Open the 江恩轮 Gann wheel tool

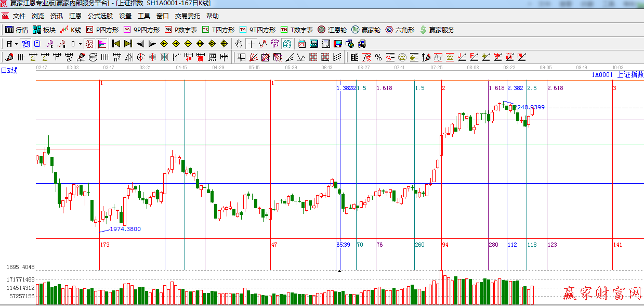pos(332,30)
